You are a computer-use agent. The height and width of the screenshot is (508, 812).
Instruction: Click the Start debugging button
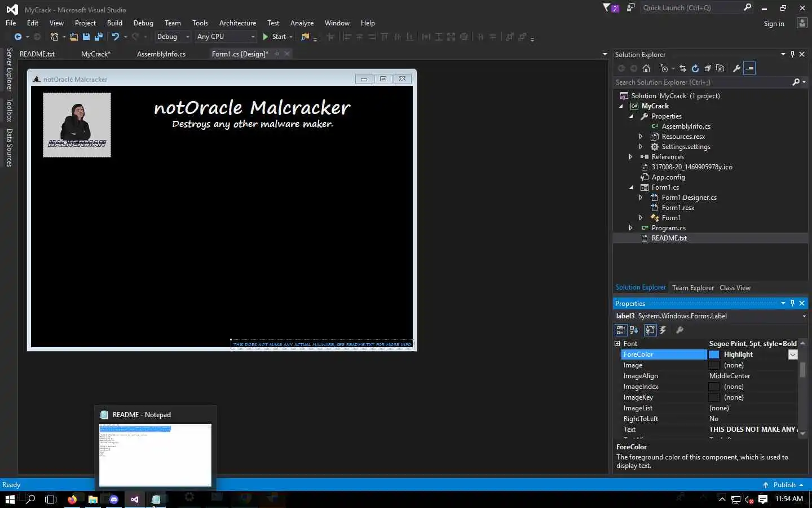[275, 37]
